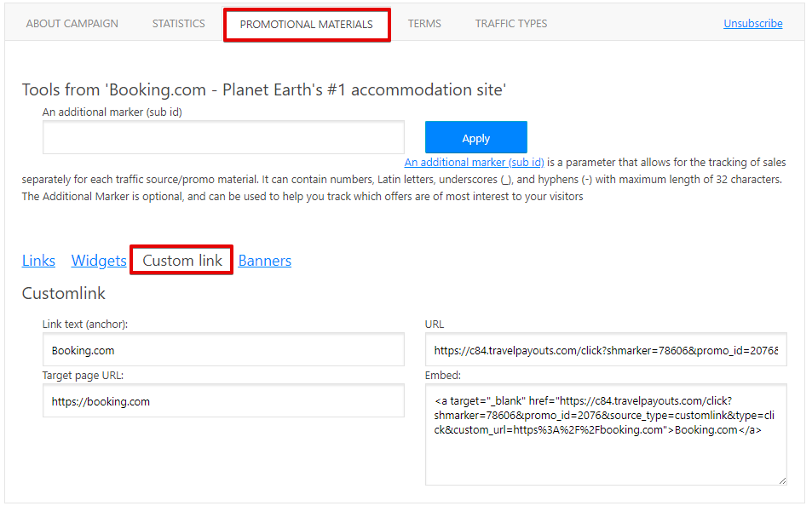Click inside the Embed code text area
The width and height of the screenshot is (812, 506).
coord(606,434)
